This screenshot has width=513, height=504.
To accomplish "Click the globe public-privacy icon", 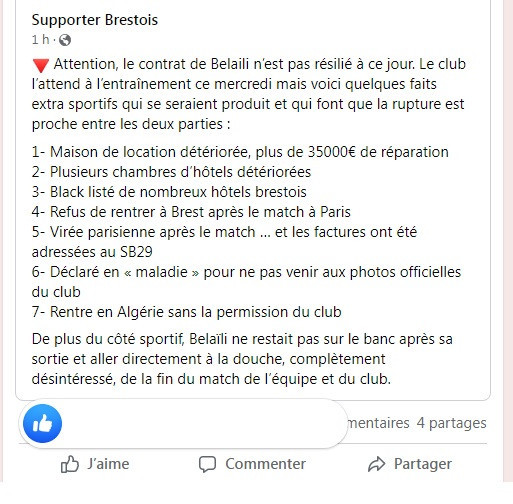I will click(x=65, y=40).
